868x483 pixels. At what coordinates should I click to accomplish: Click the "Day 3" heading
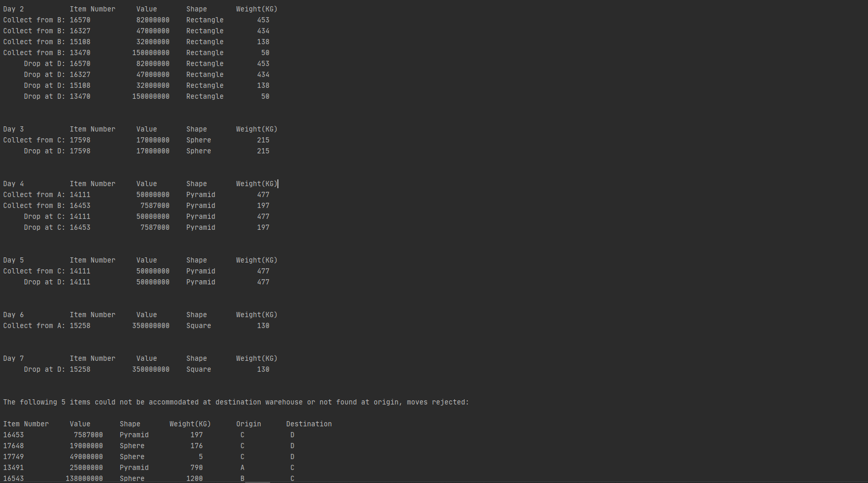point(14,129)
